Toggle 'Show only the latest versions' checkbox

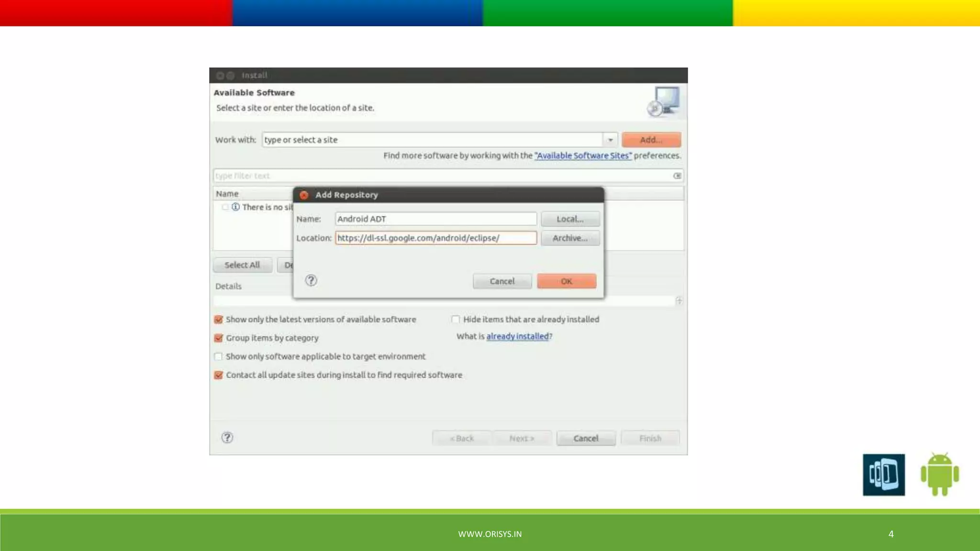pyautogui.click(x=219, y=320)
